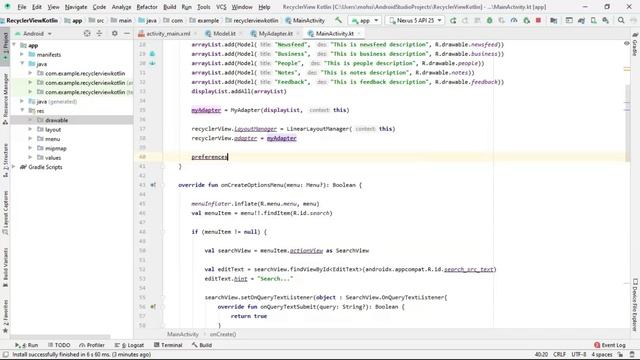
Task: Click the yellow warning stripe marker
Action: click(x=627, y=69)
